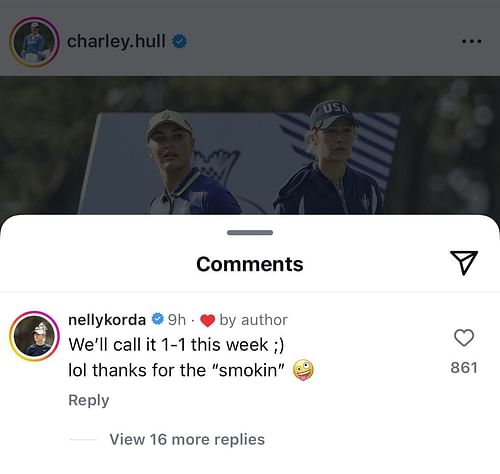Reply to nellykorda's comment

(89, 400)
